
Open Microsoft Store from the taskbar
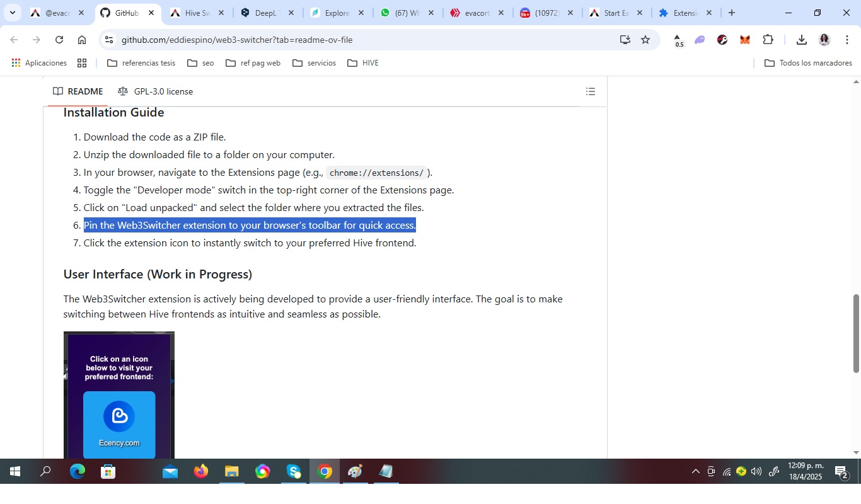pyautogui.click(x=108, y=471)
